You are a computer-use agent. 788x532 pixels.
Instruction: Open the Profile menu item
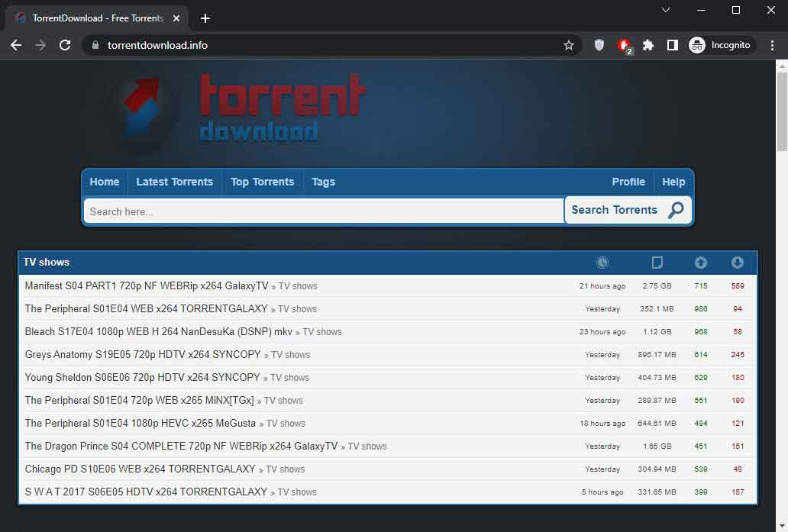(x=628, y=182)
